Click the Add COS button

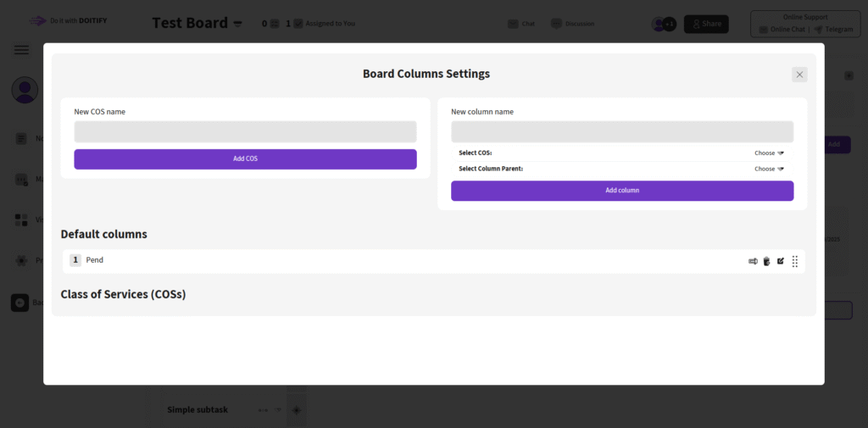click(x=245, y=159)
